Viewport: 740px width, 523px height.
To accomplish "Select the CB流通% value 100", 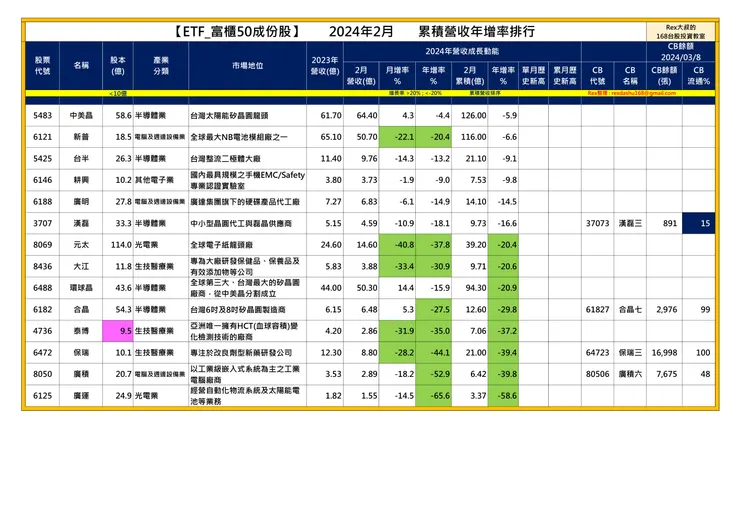I will click(x=698, y=353).
